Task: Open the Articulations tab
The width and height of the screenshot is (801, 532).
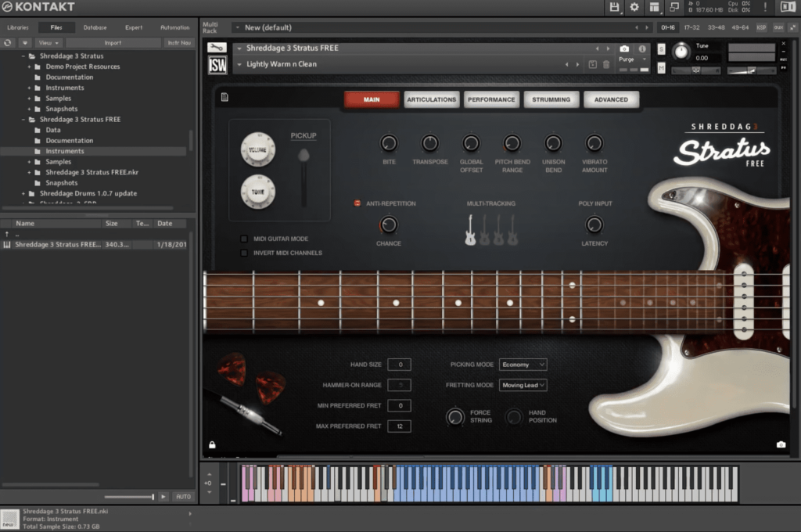Action: [x=432, y=99]
